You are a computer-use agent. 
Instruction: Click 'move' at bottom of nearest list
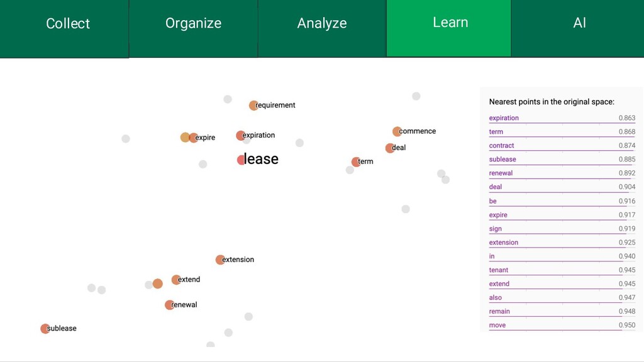tap(497, 326)
